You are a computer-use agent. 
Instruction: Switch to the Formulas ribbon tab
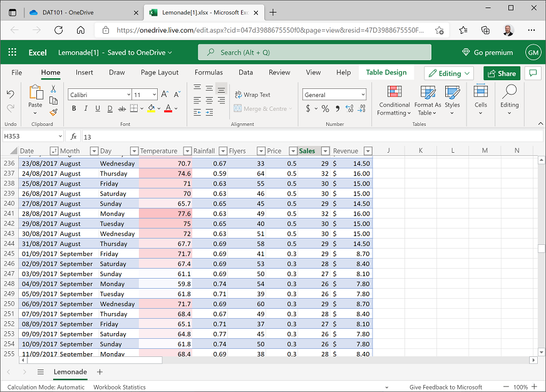click(209, 73)
